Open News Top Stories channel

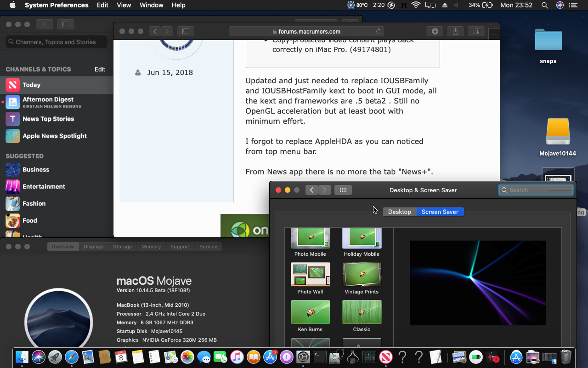pyautogui.click(x=57, y=119)
